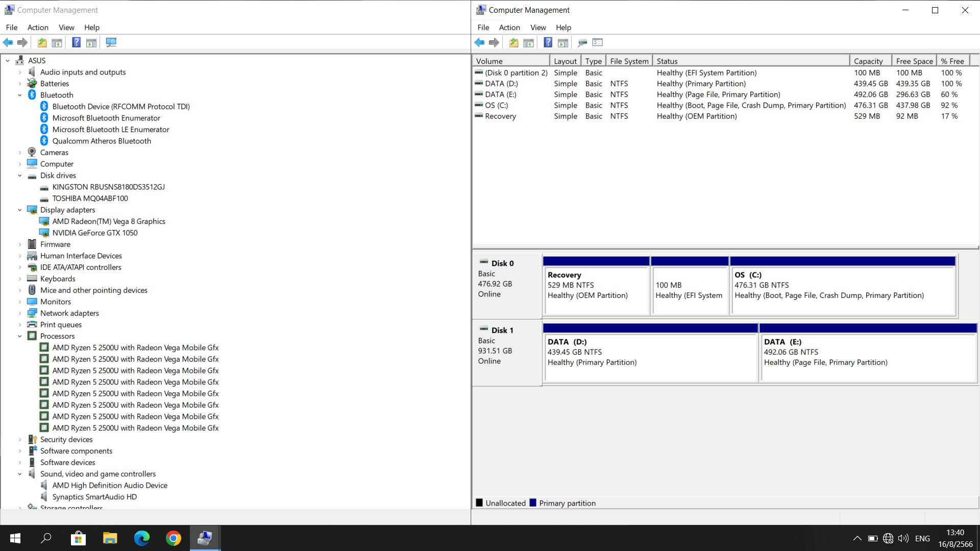Viewport: 980px width, 551px height.
Task: Collapse the ASUS root node
Action: (8, 61)
